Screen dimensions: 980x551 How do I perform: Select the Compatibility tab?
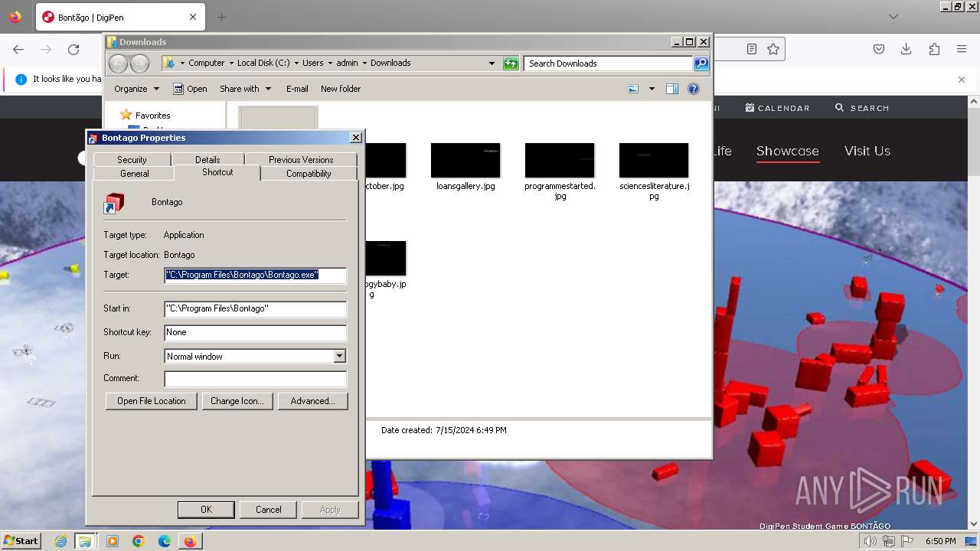pos(309,174)
